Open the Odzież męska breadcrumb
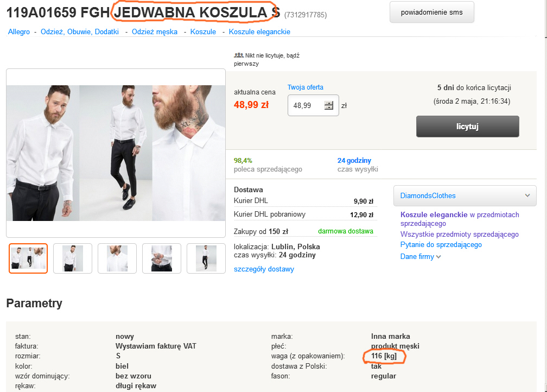Viewport: 547px width, 392px height. (155, 32)
